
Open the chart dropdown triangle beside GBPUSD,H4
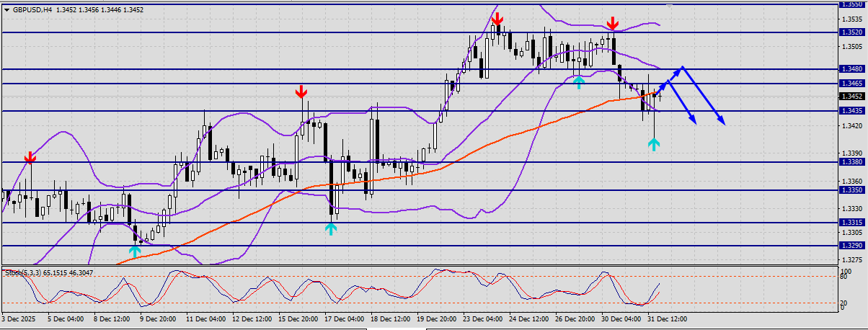pos(6,11)
